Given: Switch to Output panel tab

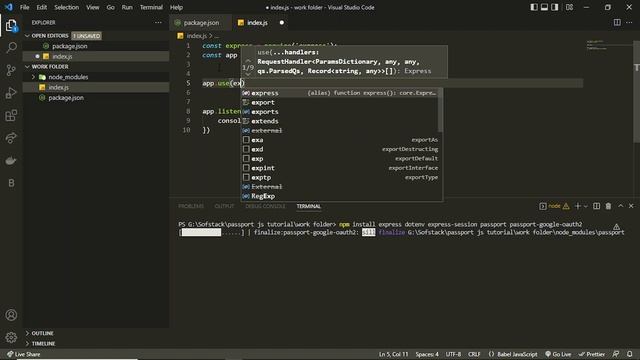Looking at the screenshot, I should pos(224,206).
